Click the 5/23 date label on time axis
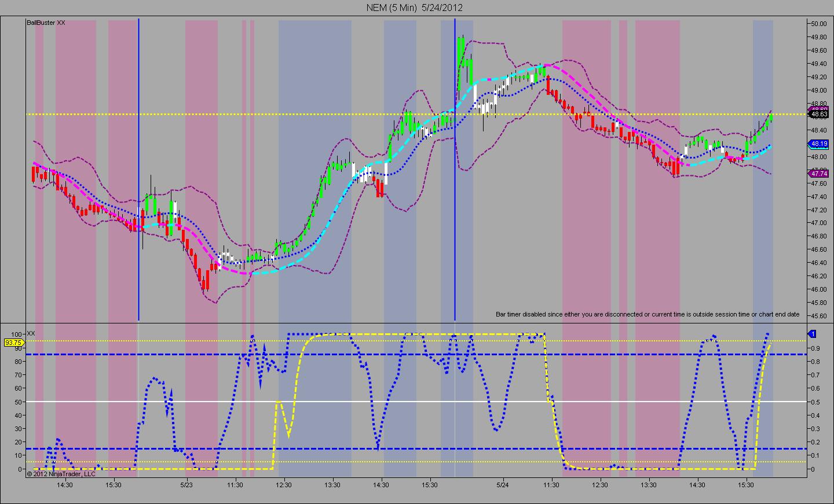The image size is (834, 504). click(x=186, y=485)
